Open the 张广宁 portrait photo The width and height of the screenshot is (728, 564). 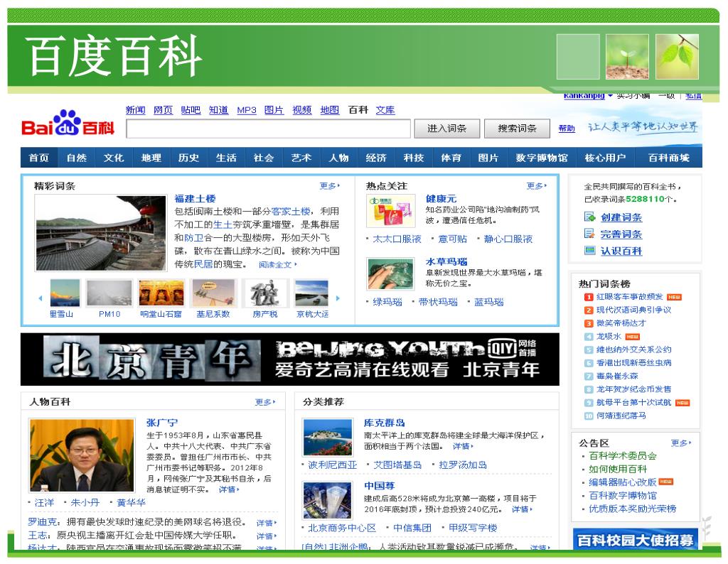(x=82, y=455)
